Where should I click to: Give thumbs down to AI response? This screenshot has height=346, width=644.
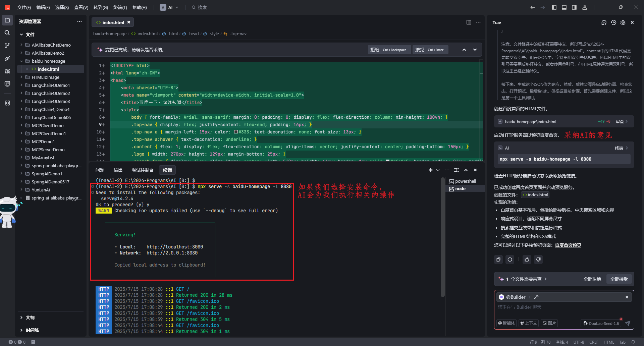pyautogui.click(x=538, y=259)
